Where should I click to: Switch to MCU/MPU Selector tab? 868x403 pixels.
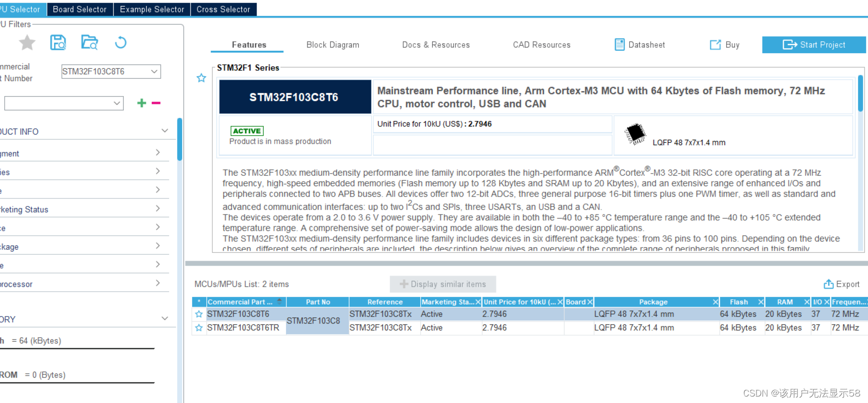(23, 9)
